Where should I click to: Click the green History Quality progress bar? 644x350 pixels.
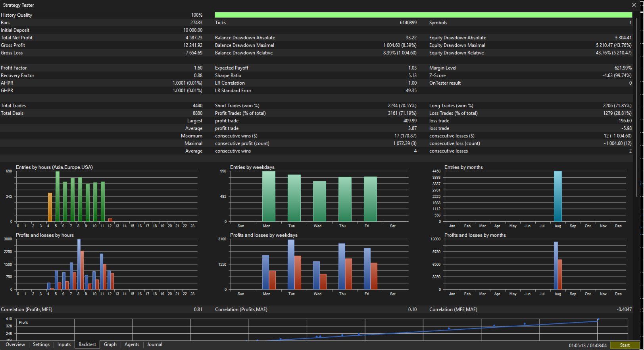coord(423,15)
